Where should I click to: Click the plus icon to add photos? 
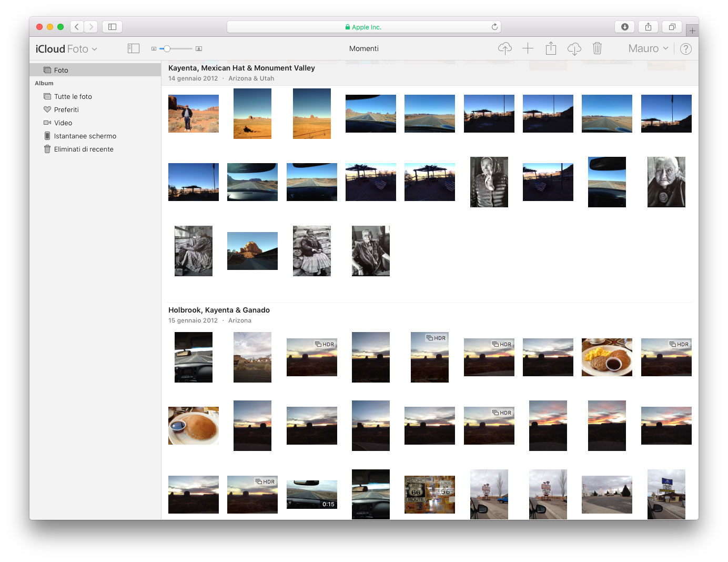click(528, 48)
